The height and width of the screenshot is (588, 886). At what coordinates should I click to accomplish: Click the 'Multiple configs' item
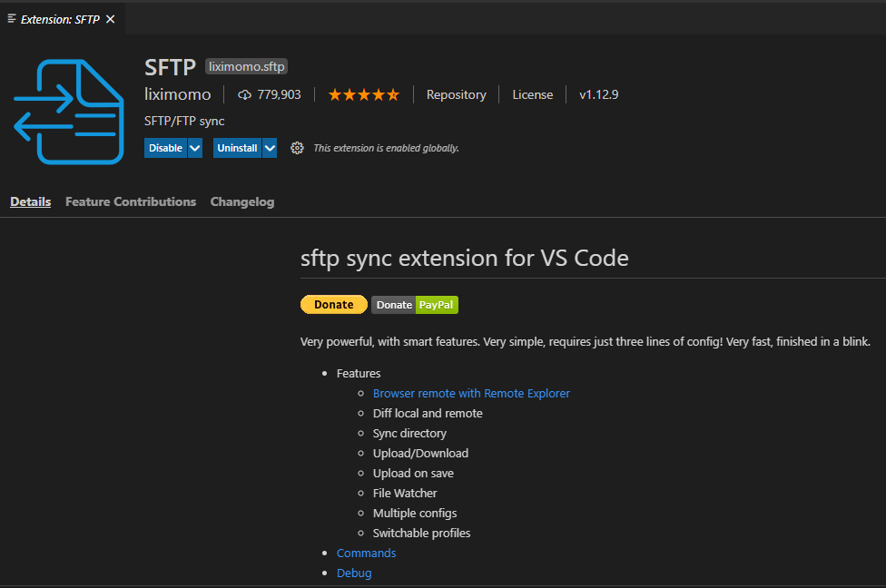[415, 513]
